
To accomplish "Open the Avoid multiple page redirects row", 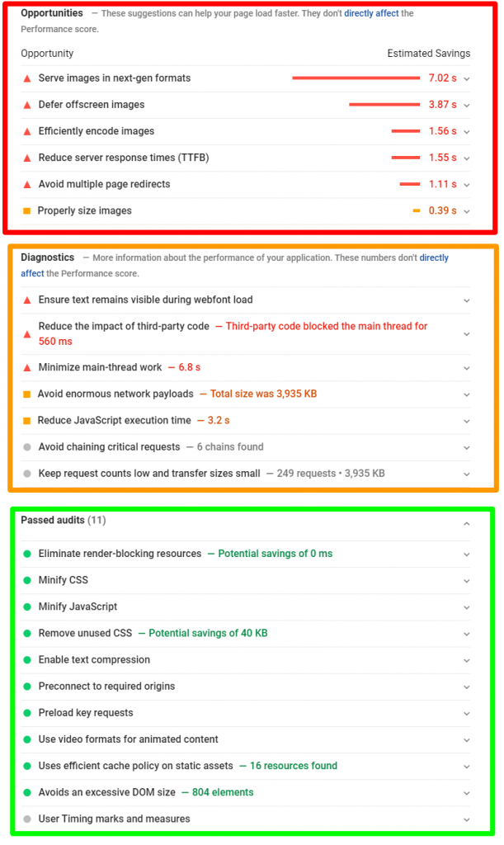I will (246, 184).
